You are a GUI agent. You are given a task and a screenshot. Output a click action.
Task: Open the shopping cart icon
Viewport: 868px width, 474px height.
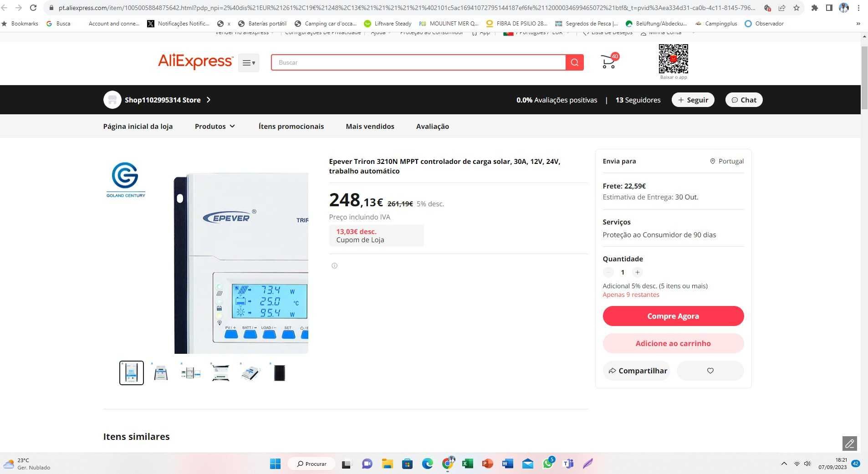coord(608,61)
